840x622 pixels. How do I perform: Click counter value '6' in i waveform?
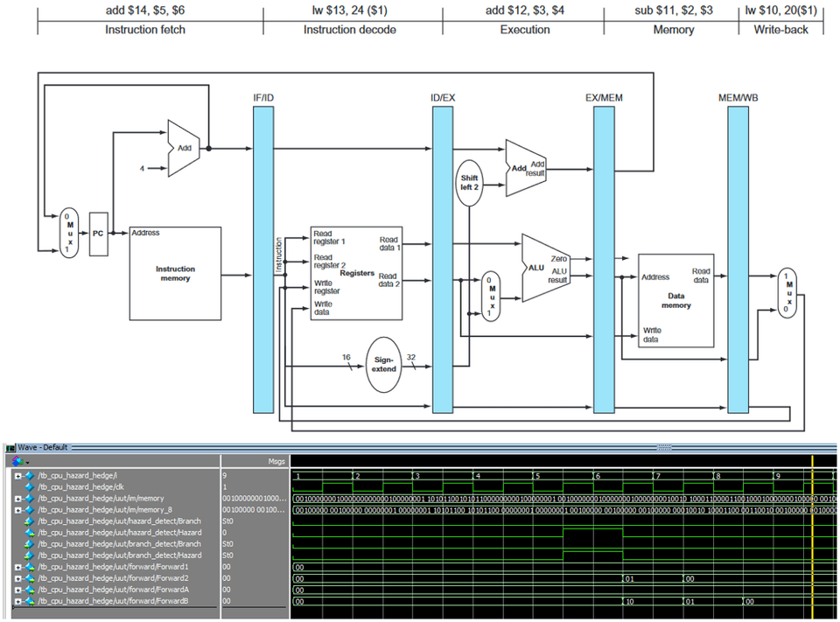pos(598,476)
